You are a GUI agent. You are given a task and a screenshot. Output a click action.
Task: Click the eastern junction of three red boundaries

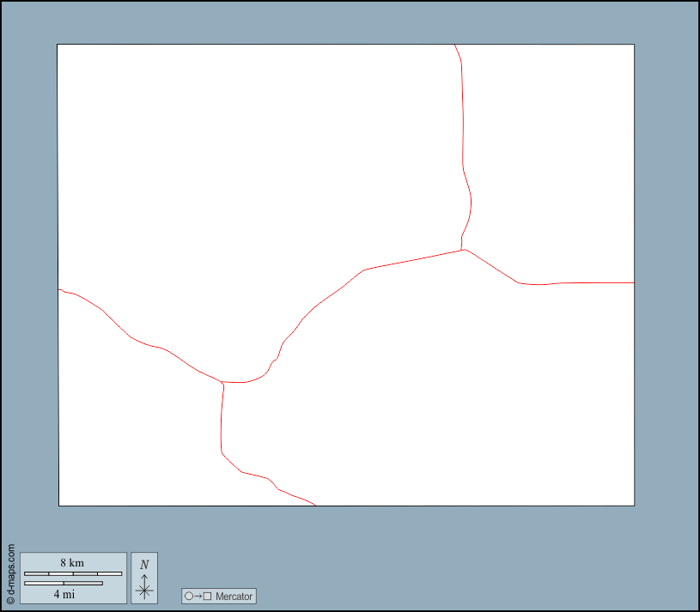click(463, 250)
